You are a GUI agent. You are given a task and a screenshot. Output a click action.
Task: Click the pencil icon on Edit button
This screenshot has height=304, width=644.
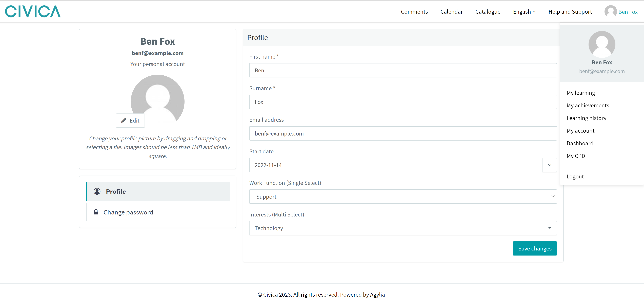coord(124,121)
